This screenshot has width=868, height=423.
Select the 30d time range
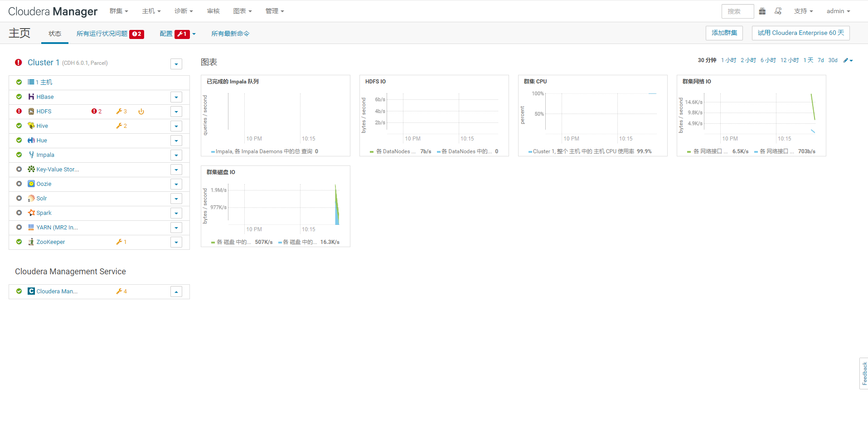833,60
